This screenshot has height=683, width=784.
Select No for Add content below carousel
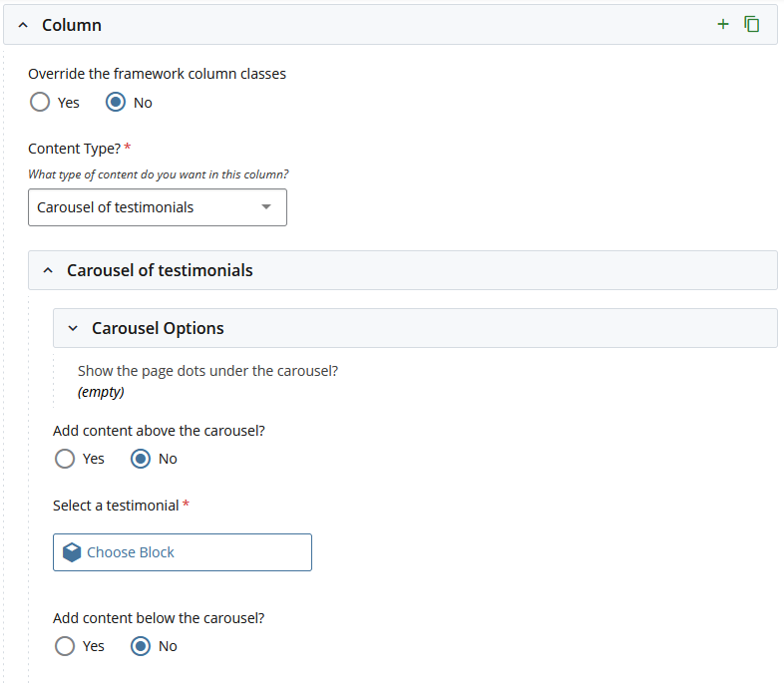pos(141,646)
